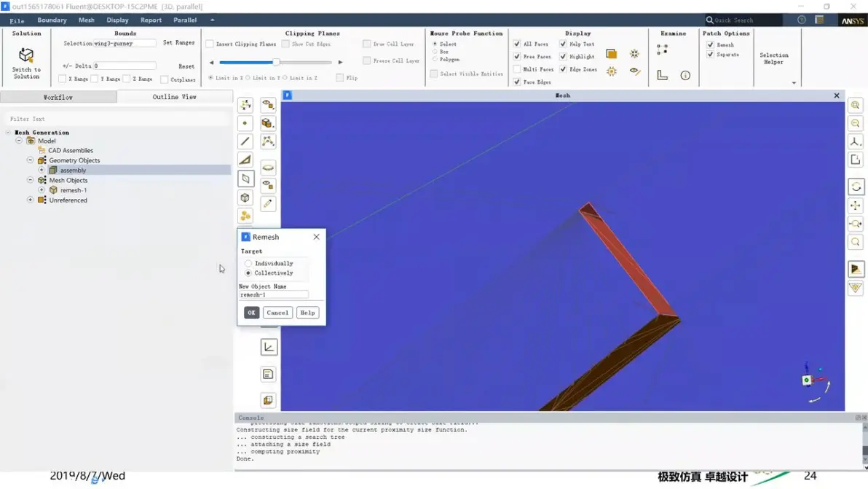Click the axes selection filter icon

[x=245, y=105]
